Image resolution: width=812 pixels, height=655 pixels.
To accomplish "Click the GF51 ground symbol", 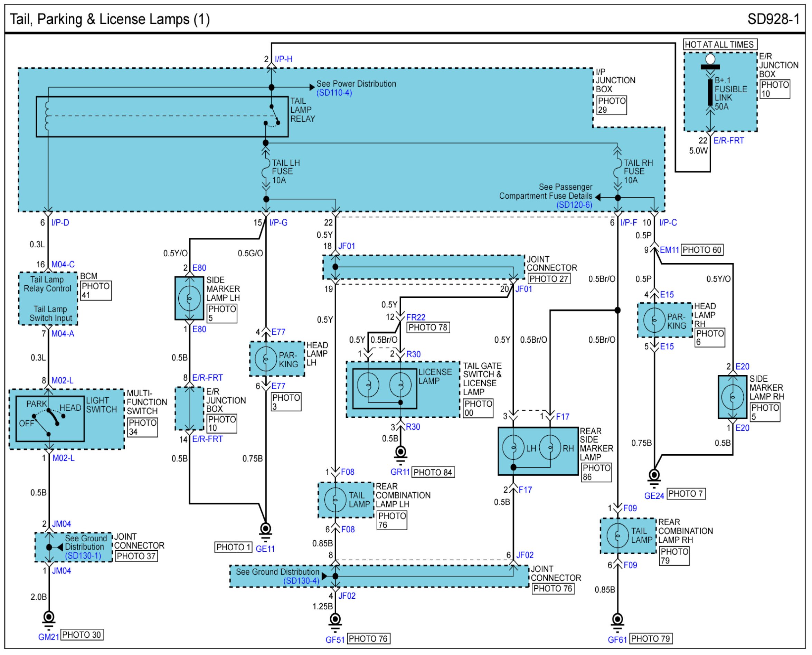I will [x=335, y=619].
